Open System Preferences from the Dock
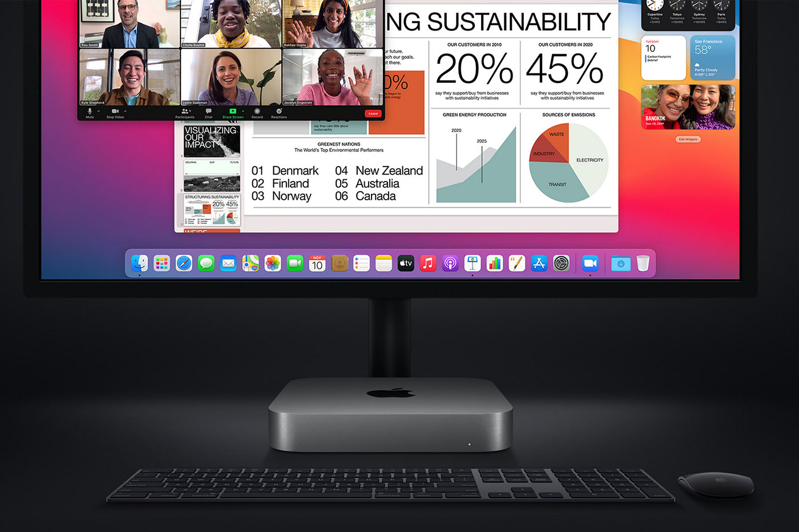The height and width of the screenshot is (532, 799). click(x=562, y=263)
